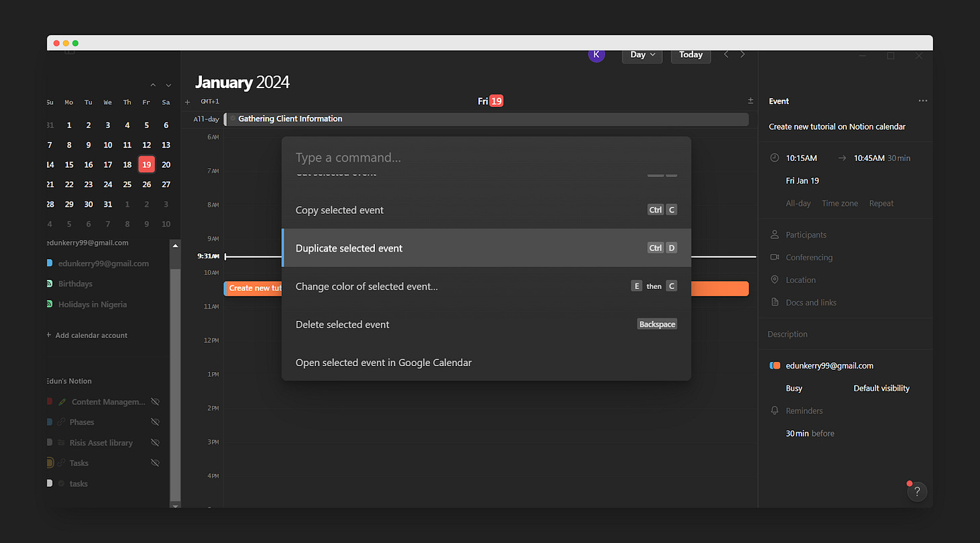This screenshot has width=980, height=543.
Task: Edit the 10:45AM end time
Action: [869, 158]
